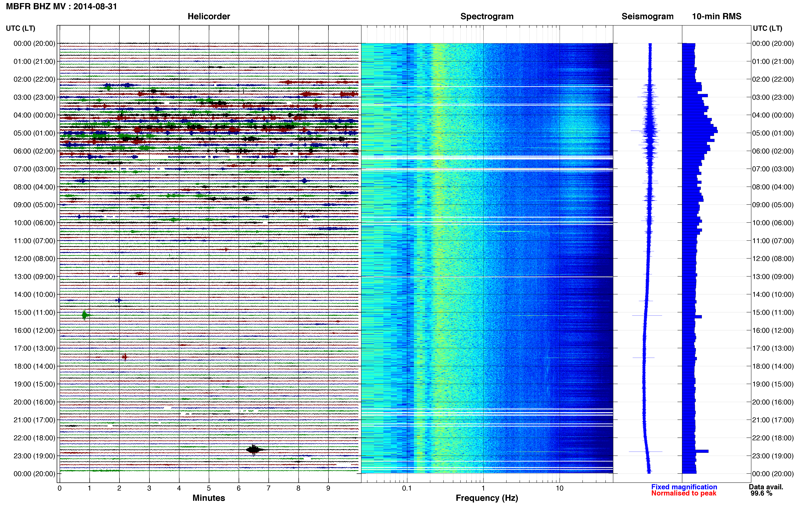
Task: Click the title 'MBFR BHZ MV : 2014-08-31'
Action: (61, 6)
